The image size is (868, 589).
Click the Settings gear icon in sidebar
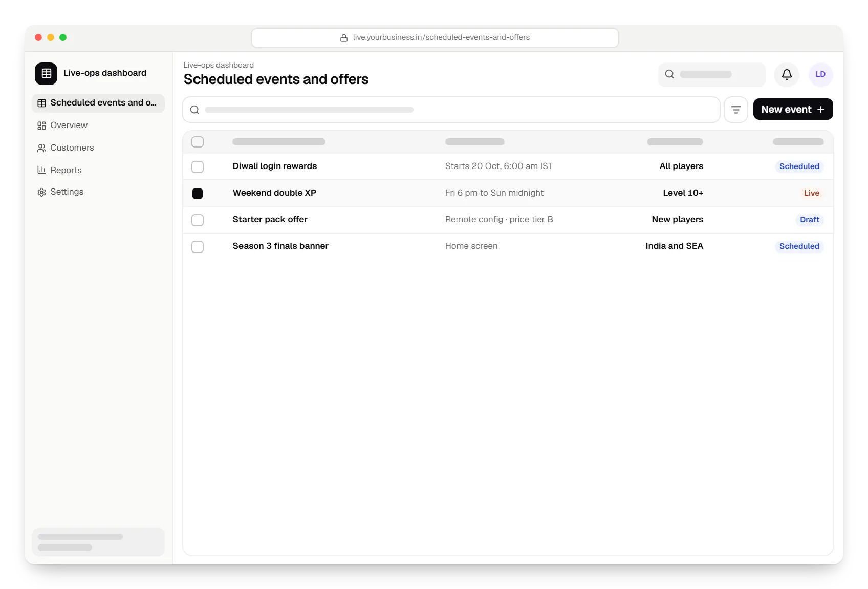coord(41,192)
